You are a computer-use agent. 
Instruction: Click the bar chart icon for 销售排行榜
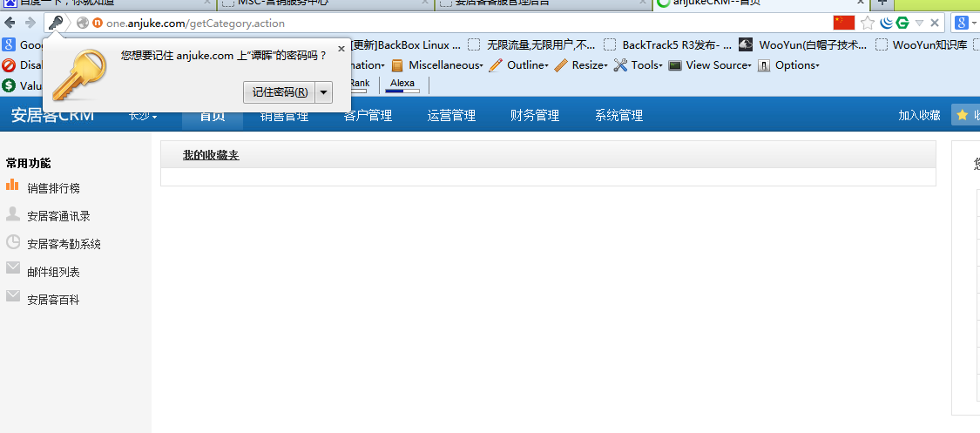pyautogui.click(x=12, y=185)
